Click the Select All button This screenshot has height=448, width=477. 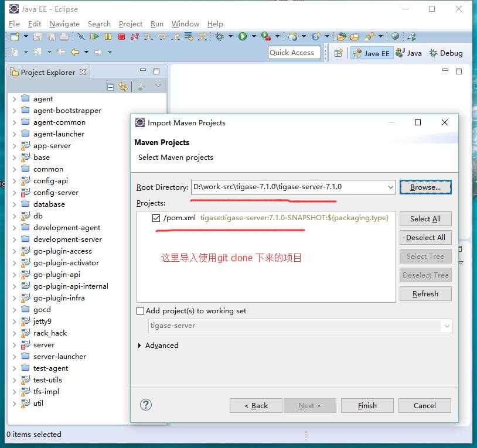tap(425, 219)
